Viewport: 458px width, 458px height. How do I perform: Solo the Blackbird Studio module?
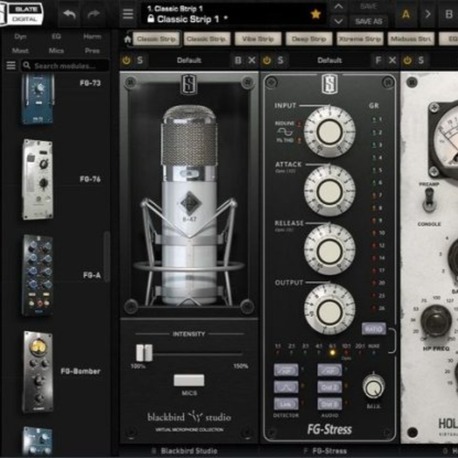140,60
